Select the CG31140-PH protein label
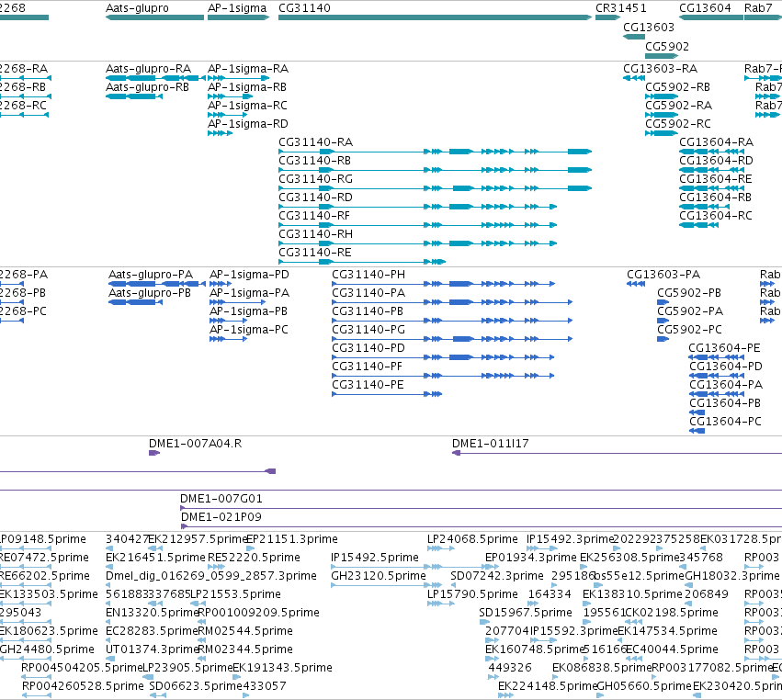Screen dimensions: 782x700 pyautogui.click(x=368, y=275)
